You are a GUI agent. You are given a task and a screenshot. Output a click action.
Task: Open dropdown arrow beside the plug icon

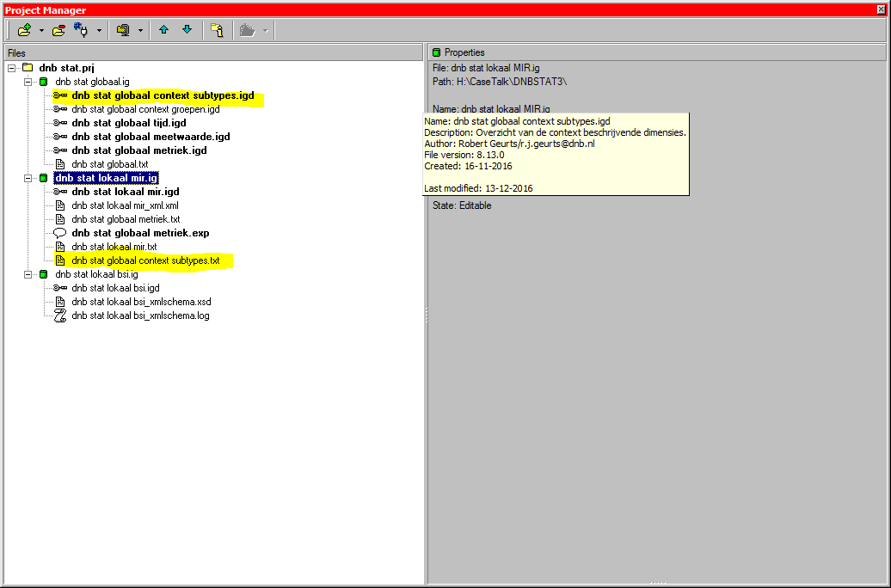(x=100, y=31)
